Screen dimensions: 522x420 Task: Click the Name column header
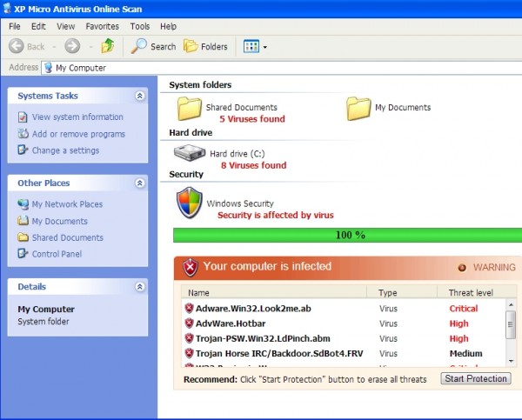tap(274, 292)
